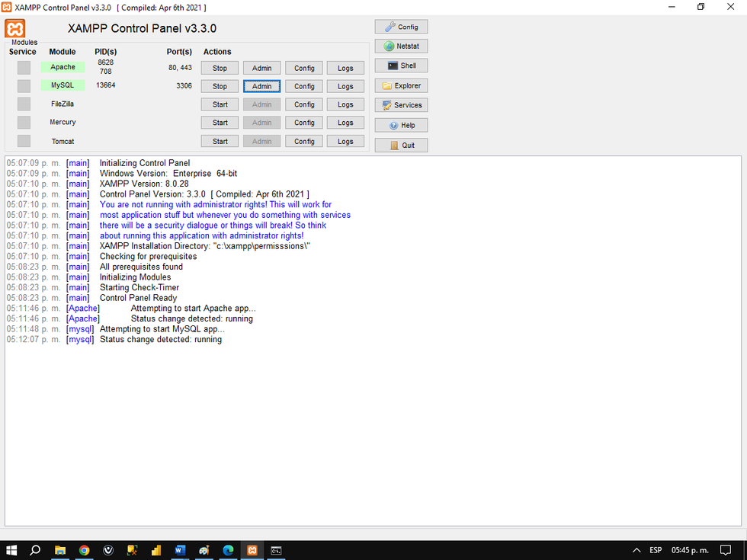The width and height of the screenshot is (747, 560).
Task: Select XAMPP icon in taskbar
Action: click(x=252, y=550)
